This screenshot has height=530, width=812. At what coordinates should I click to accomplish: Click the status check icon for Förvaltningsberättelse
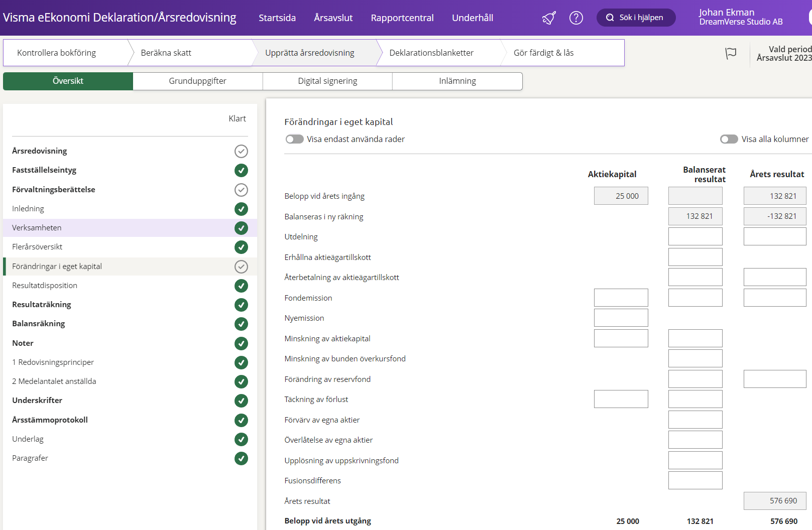point(241,190)
